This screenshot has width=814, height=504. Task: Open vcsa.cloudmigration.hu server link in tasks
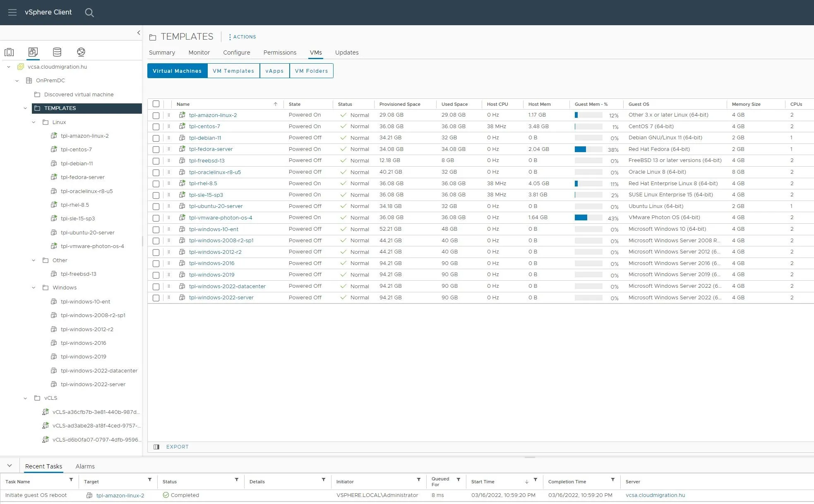point(656,495)
